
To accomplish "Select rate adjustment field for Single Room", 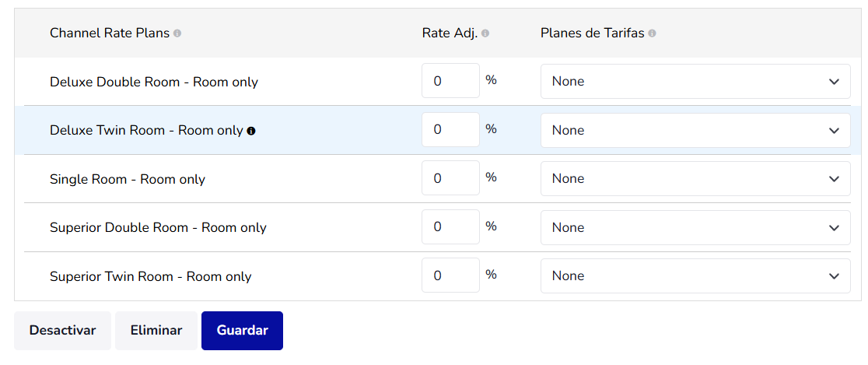I will tap(450, 178).
